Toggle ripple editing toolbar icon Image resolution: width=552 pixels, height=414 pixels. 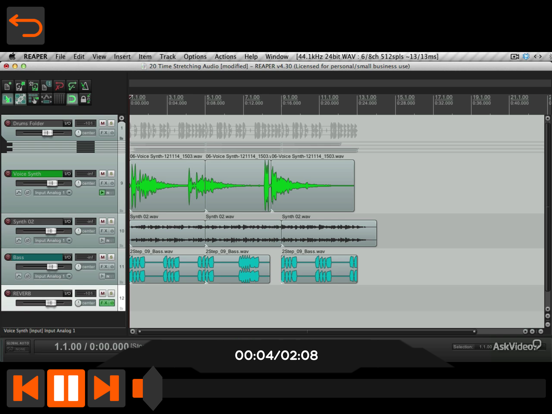[x=33, y=99]
